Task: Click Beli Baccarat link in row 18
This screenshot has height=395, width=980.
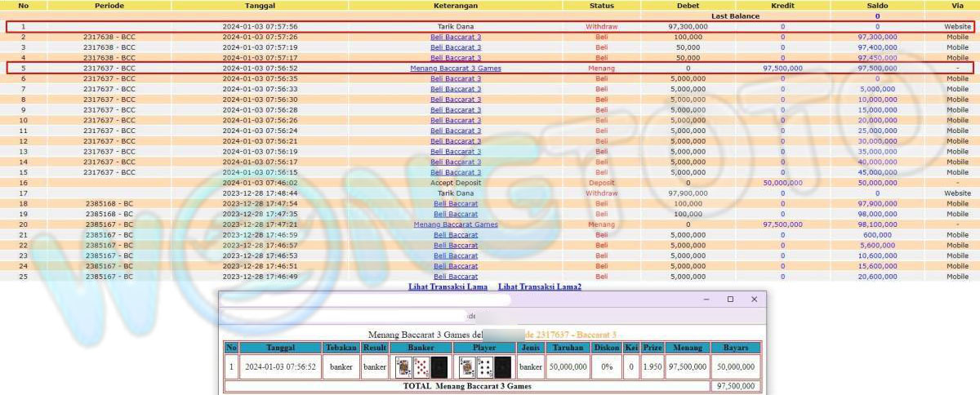Action: click(456, 203)
